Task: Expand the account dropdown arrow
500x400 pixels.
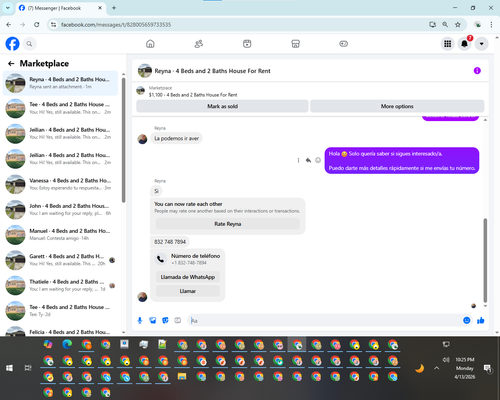Action: coord(481,44)
